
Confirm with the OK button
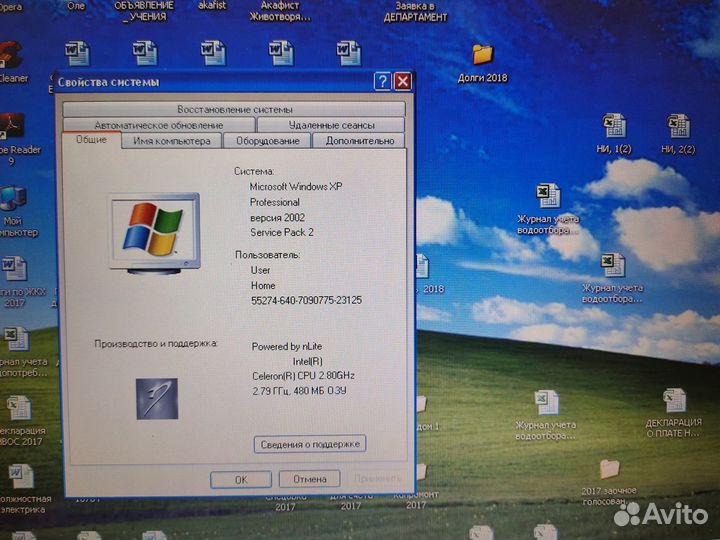pyautogui.click(x=241, y=479)
